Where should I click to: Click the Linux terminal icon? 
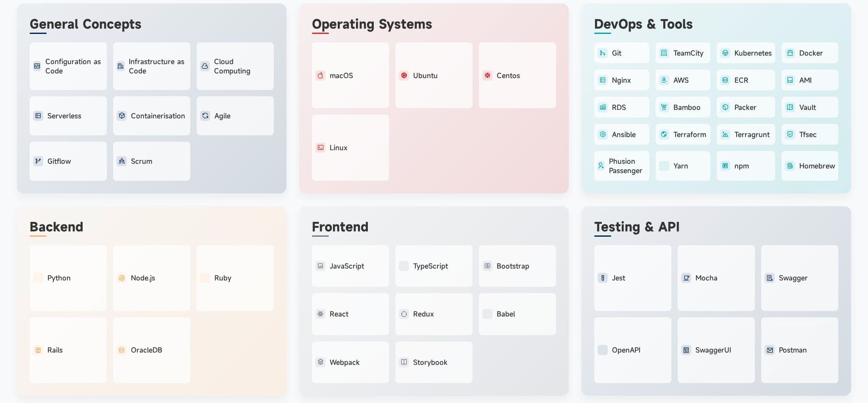320,148
